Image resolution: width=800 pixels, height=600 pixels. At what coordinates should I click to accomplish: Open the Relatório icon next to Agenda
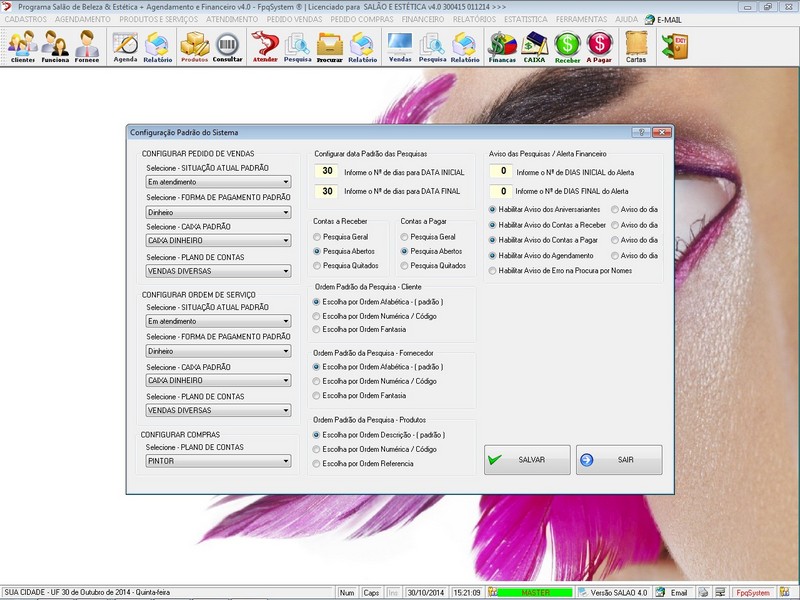157,46
